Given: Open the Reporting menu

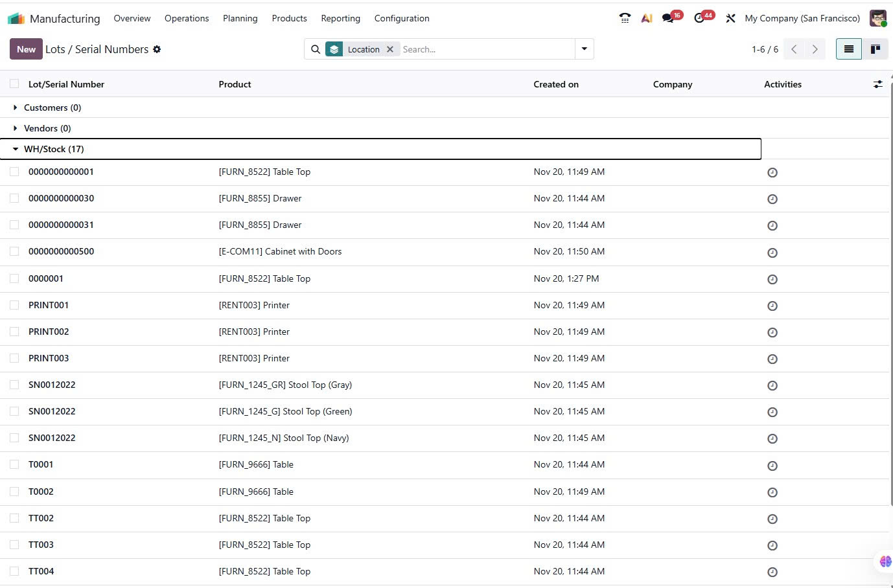Looking at the screenshot, I should coord(340,18).
